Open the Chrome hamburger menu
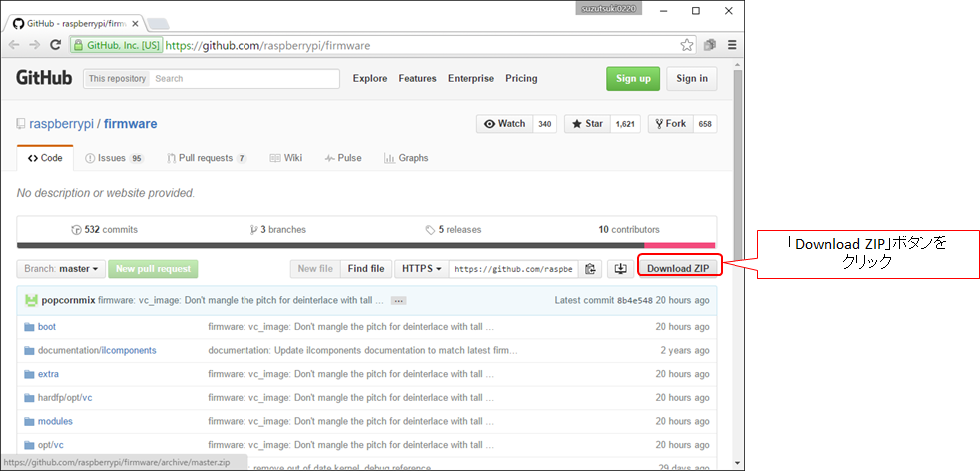 tap(732, 45)
